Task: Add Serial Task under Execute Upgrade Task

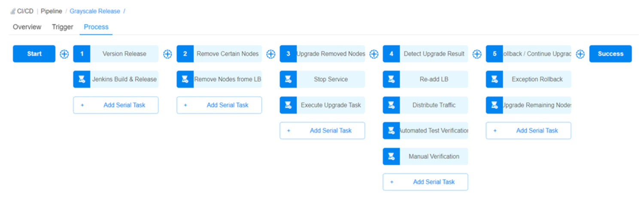Action: tap(322, 131)
